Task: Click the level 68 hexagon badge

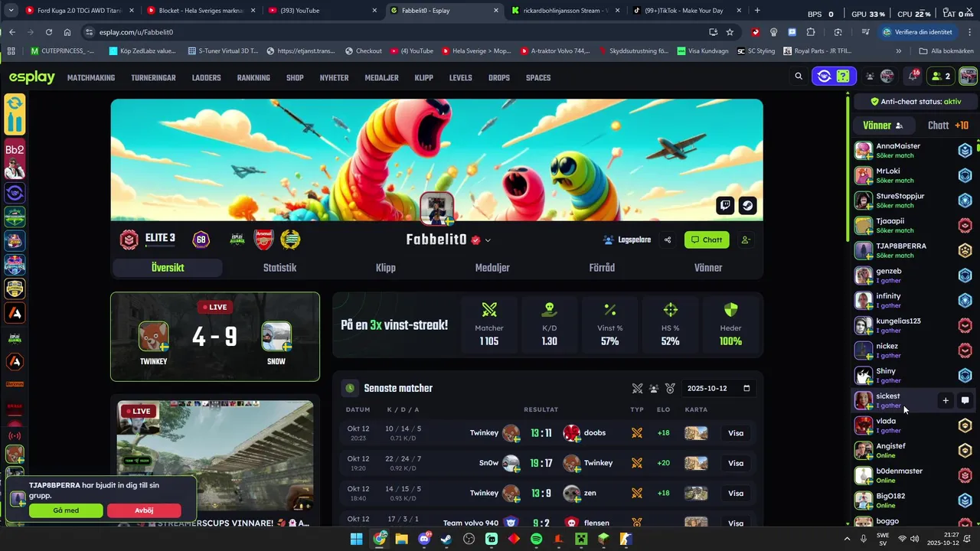Action: coord(201,240)
